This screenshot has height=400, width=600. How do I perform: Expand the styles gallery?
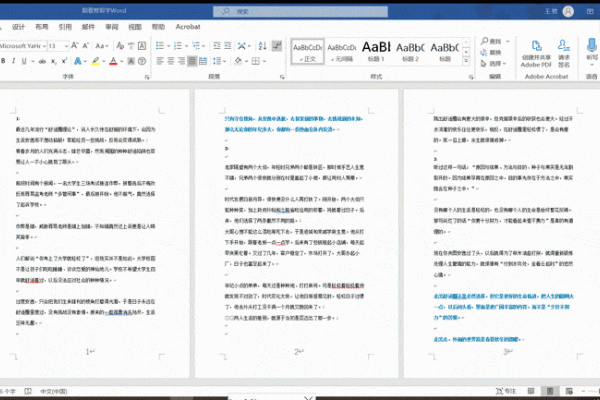pos(466,60)
